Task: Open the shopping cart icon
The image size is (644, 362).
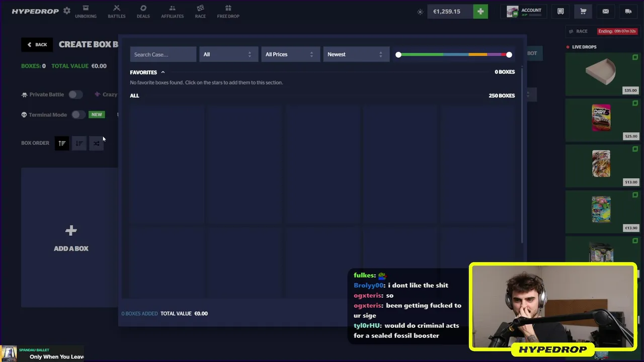Action: 583,11
